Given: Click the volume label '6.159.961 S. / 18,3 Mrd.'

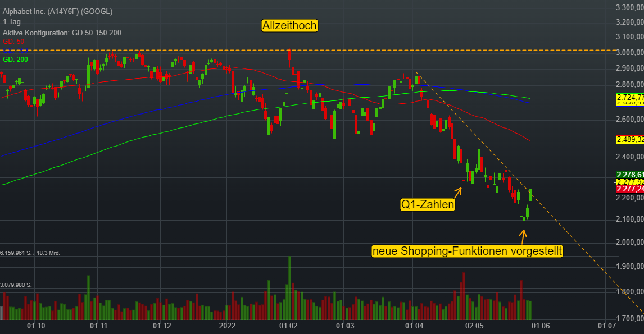Looking at the screenshot, I should click(x=30, y=253).
